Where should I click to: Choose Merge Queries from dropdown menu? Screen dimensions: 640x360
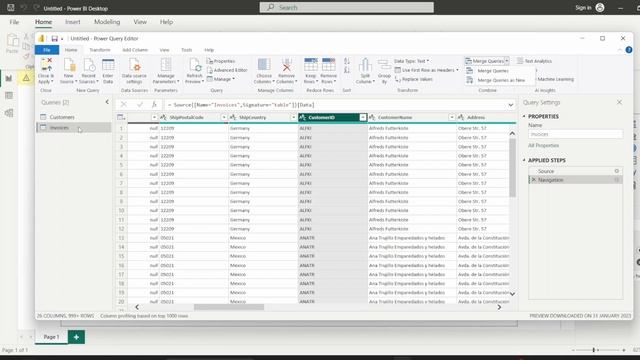click(x=493, y=71)
